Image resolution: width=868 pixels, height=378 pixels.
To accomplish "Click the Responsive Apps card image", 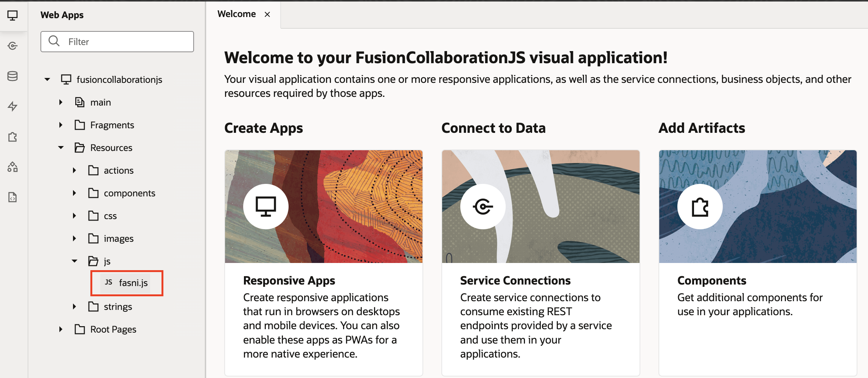I will point(323,207).
